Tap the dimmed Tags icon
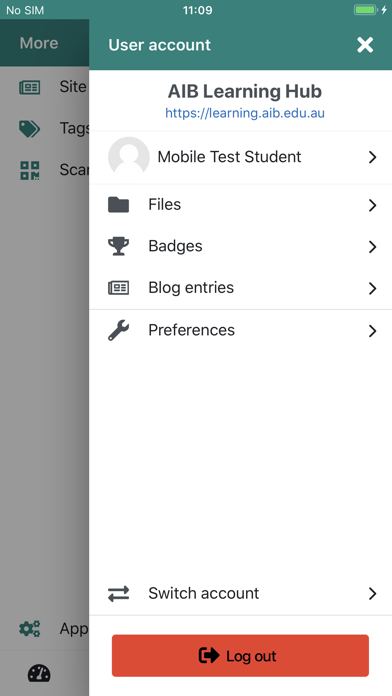392x696 pixels. 29,129
